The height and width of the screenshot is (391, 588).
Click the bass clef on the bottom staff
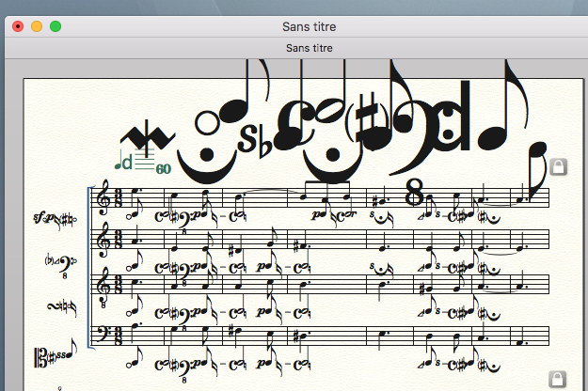pyautogui.click(x=103, y=336)
